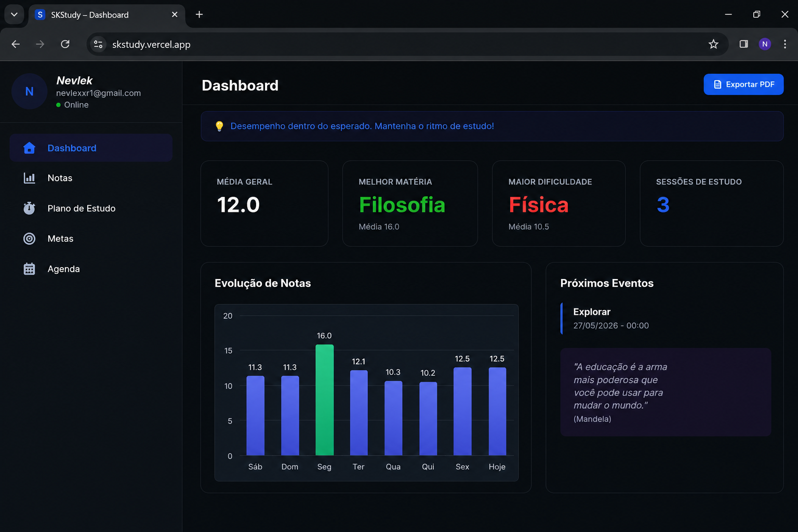Viewport: 798px width, 532px height.
Task: Expand the tab search dropdown arrow
Action: point(14,15)
